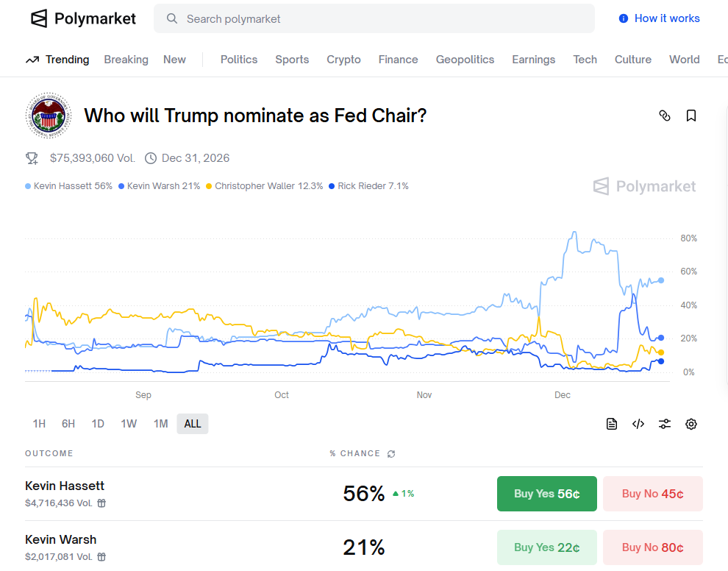Click the Polymarket logo

click(83, 18)
